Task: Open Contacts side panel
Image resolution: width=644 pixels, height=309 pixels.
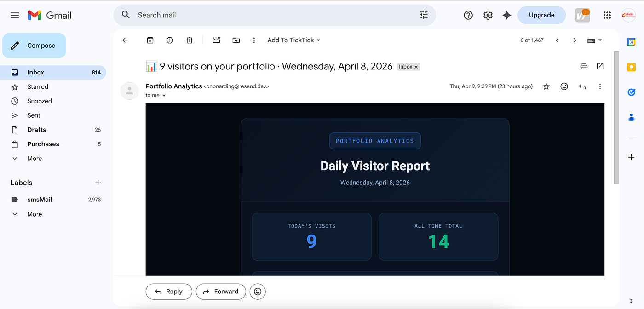Action: (x=631, y=117)
